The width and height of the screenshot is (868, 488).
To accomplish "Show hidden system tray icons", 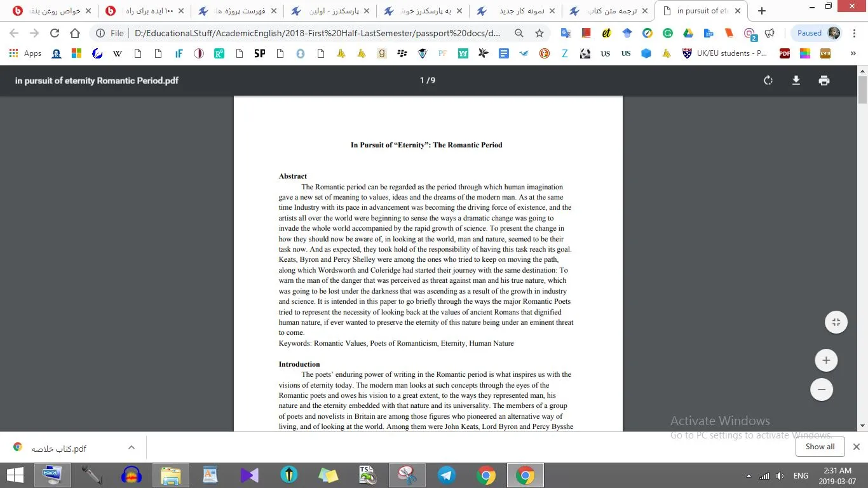I will click(749, 476).
